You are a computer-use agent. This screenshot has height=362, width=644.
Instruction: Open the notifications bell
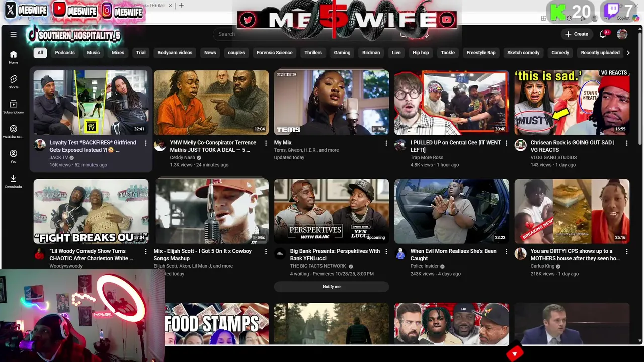pos(603,34)
